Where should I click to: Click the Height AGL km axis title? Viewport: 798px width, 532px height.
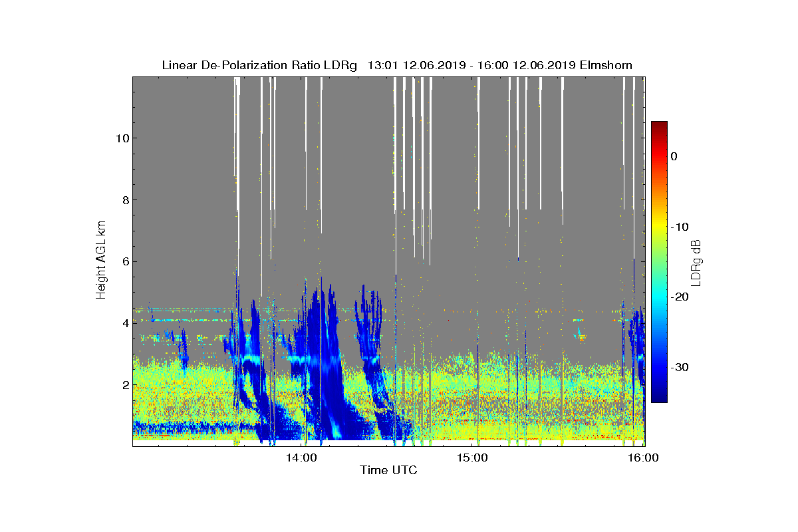pos(102,261)
